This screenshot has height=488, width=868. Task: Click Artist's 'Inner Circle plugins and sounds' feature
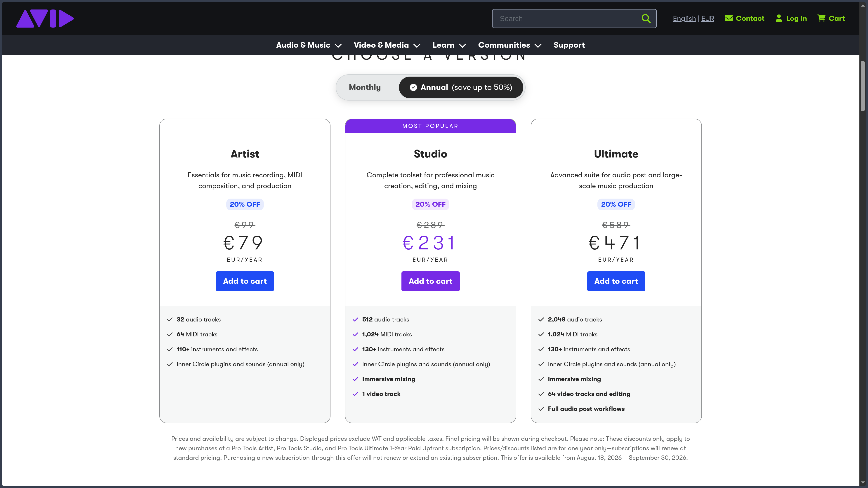pos(240,364)
